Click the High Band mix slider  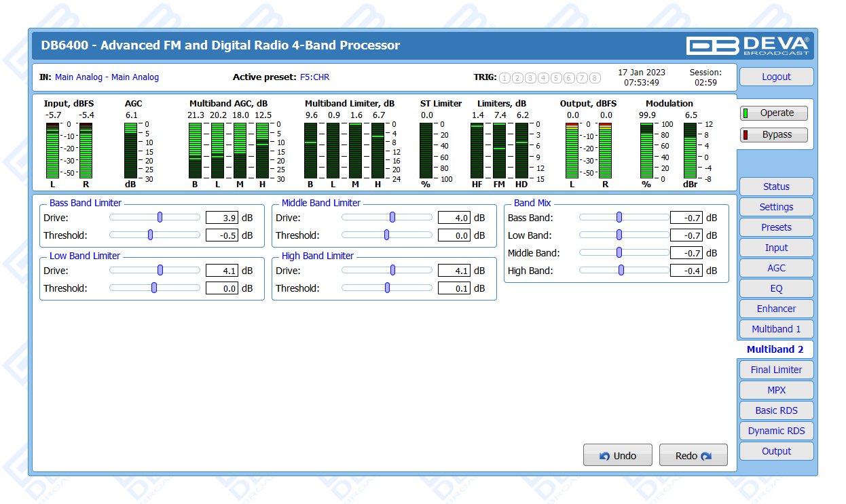(621, 271)
